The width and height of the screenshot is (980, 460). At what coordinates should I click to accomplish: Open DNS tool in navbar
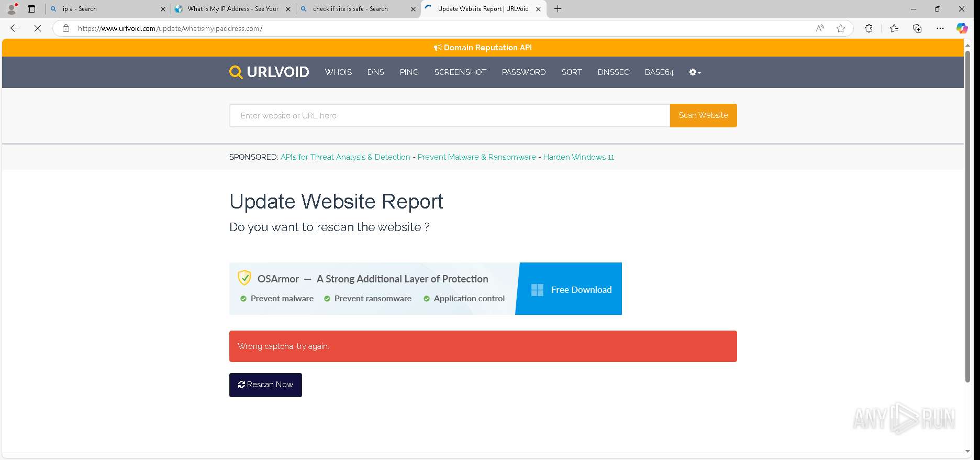(x=376, y=72)
